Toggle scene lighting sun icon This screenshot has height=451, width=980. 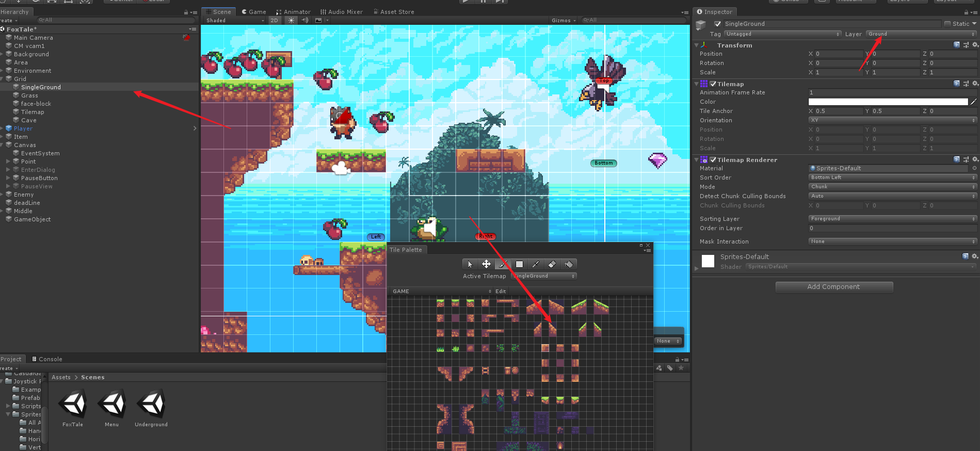[x=292, y=20]
